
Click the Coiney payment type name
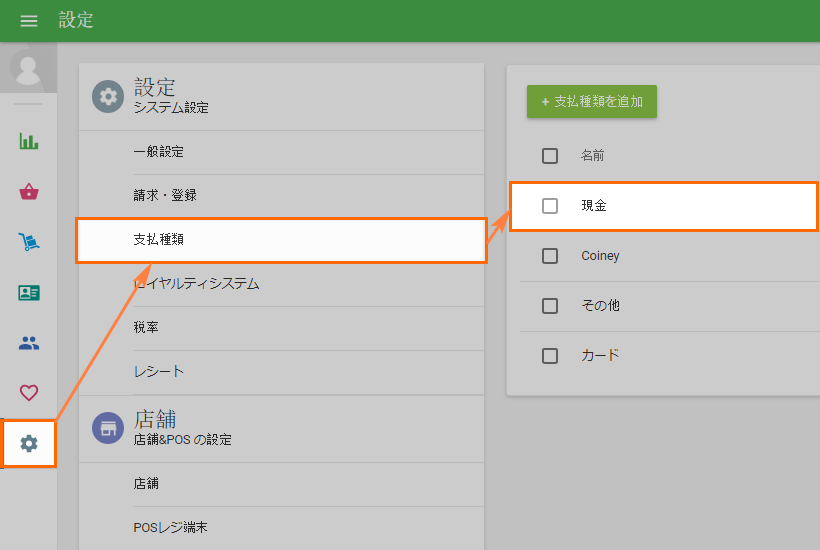pos(600,256)
